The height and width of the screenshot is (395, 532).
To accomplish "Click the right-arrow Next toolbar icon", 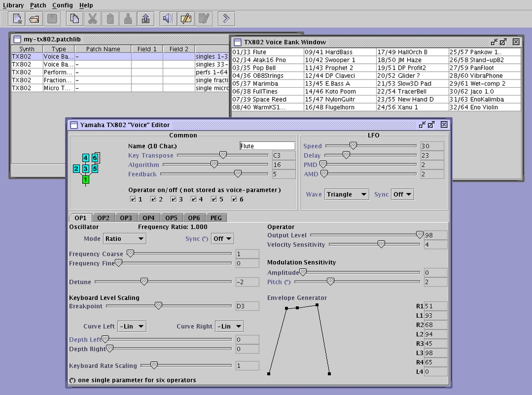I will coord(226,19).
